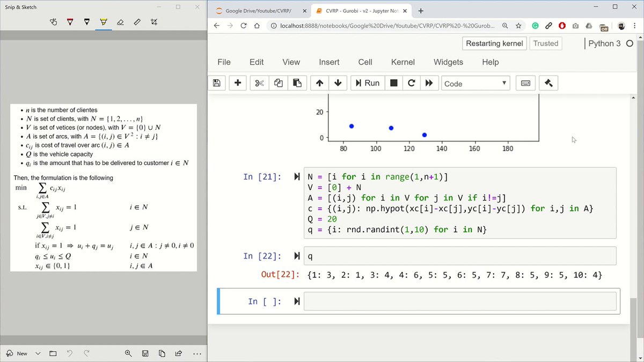Copy selected cells in Jupyter toolbar

279,83
